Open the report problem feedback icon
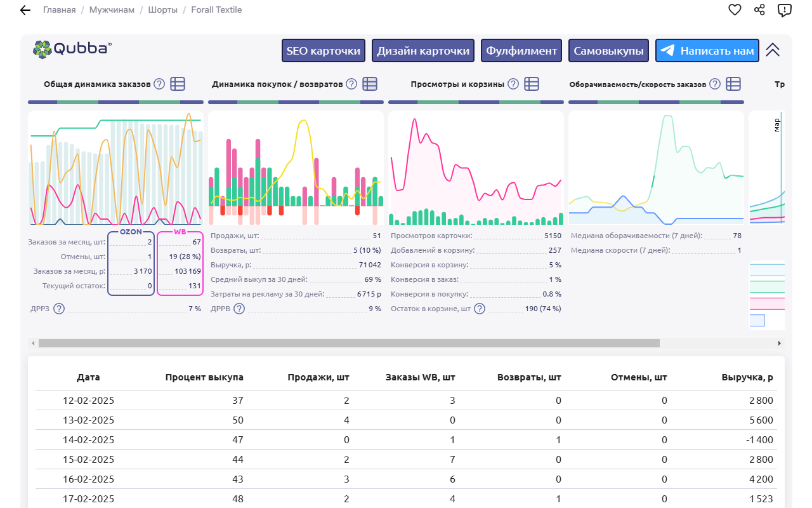Screen dimensions: 812x508 (785, 10)
